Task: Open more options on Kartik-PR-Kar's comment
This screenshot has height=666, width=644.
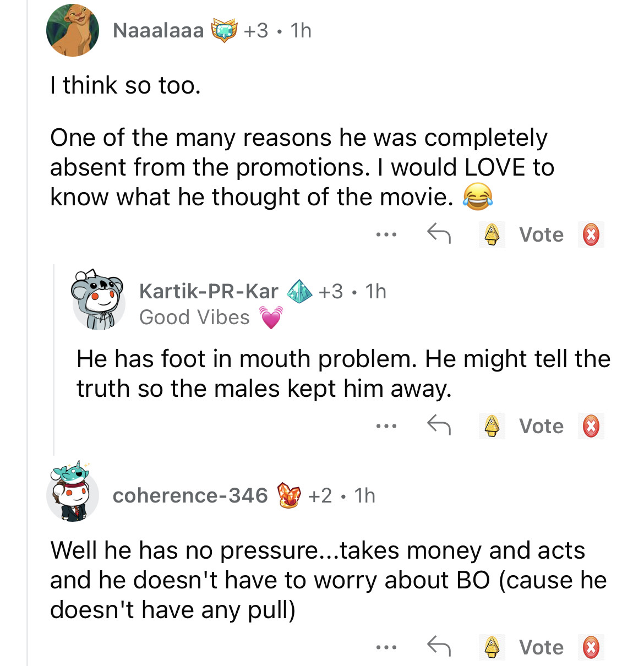Action: click(x=386, y=426)
